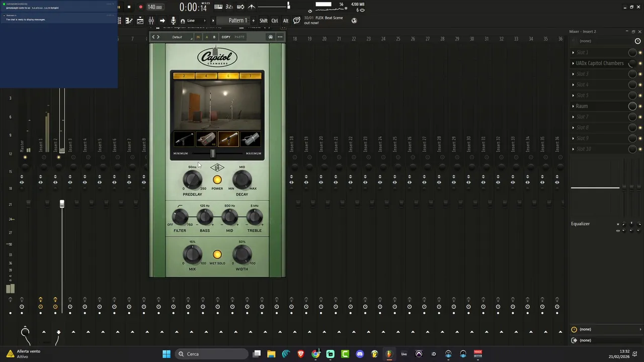Click the PASTE button in plugin header
The width and height of the screenshot is (644, 362).
pyautogui.click(x=239, y=37)
